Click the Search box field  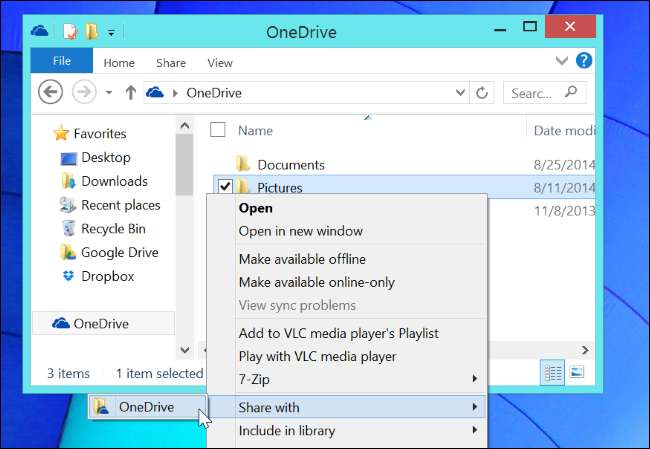(x=545, y=93)
